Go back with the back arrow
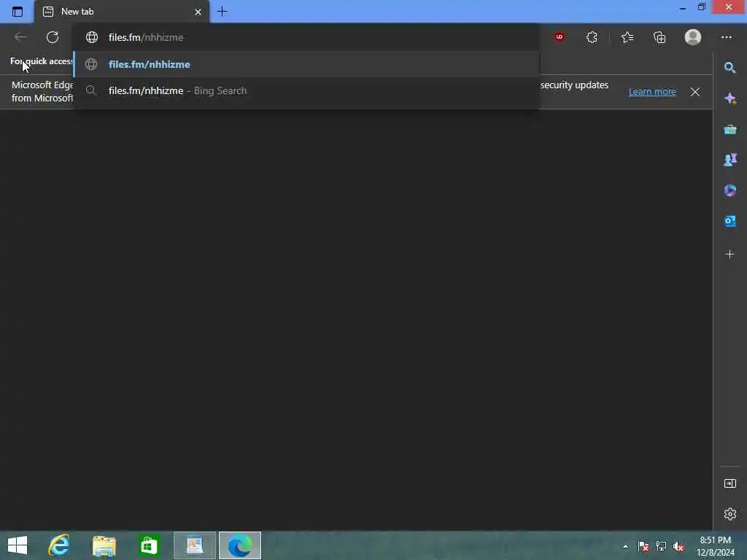The height and width of the screenshot is (560, 747). click(x=20, y=37)
